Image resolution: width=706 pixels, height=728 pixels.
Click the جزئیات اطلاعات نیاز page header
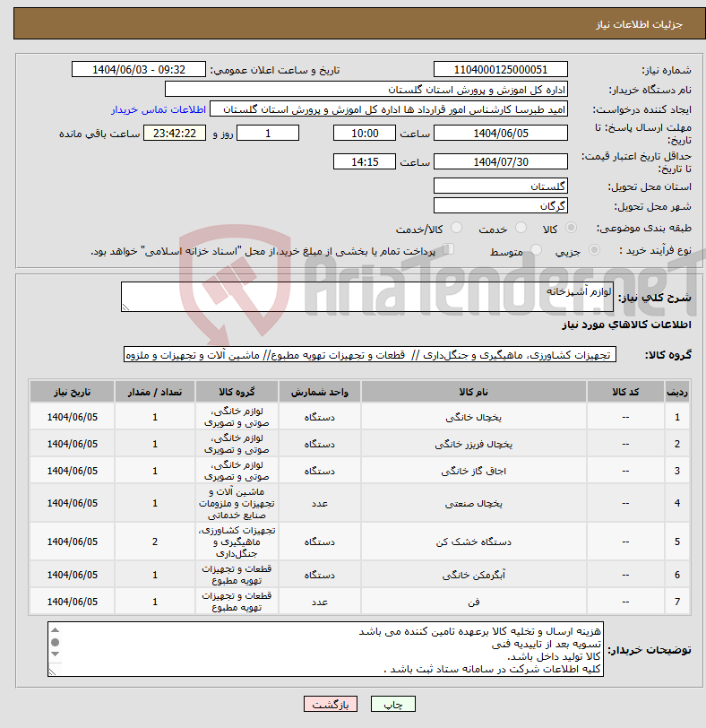(x=639, y=24)
